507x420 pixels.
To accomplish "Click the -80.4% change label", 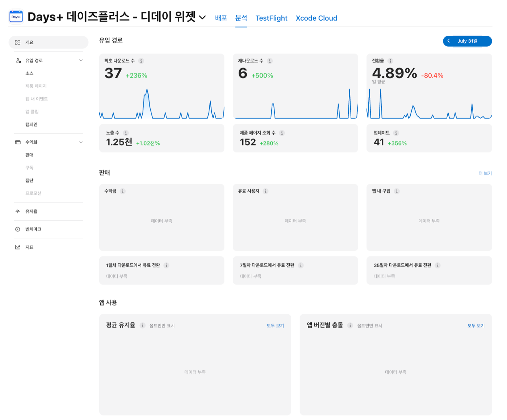I will pyautogui.click(x=432, y=76).
